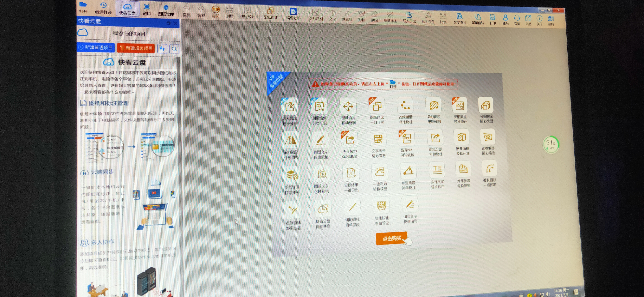Click the 点击购买 buy now button
644x297 pixels.
coord(391,238)
